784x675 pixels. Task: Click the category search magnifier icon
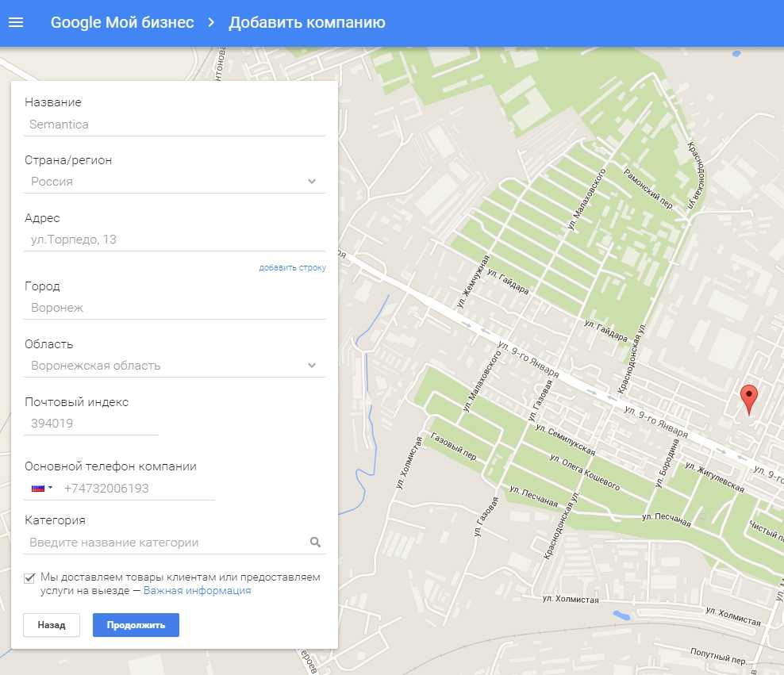315,543
